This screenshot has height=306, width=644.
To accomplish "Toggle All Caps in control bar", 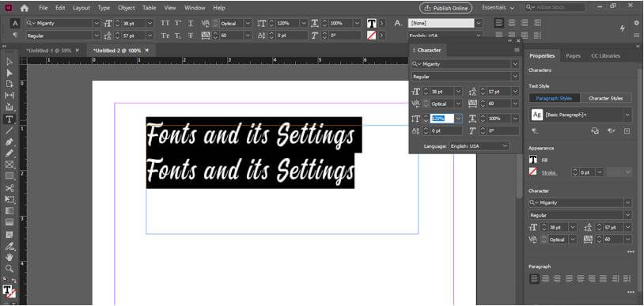I will (165, 24).
